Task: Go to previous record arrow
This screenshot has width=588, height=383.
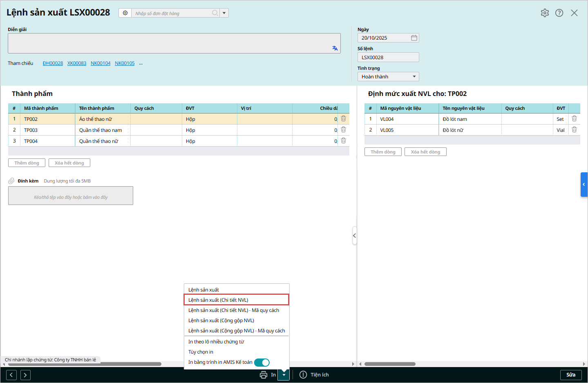Action: tap(11, 375)
